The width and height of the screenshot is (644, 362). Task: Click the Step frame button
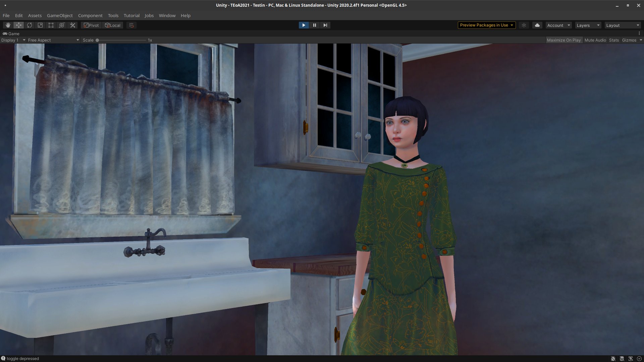coord(325,25)
